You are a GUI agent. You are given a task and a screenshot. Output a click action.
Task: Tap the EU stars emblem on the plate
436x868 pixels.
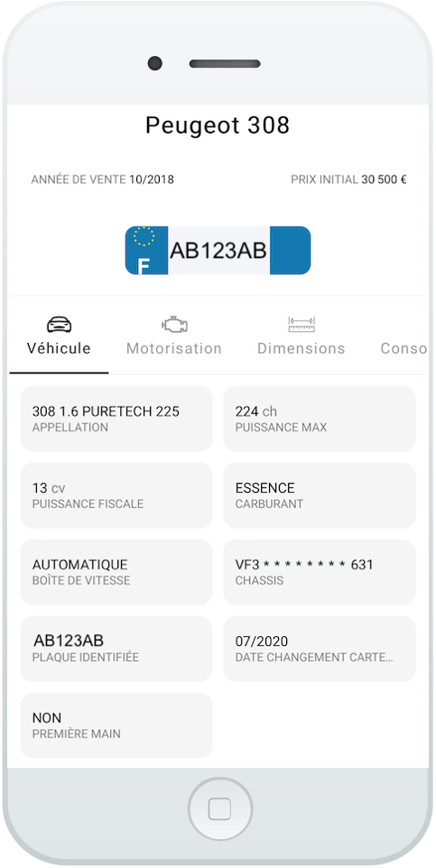click(x=144, y=236)
